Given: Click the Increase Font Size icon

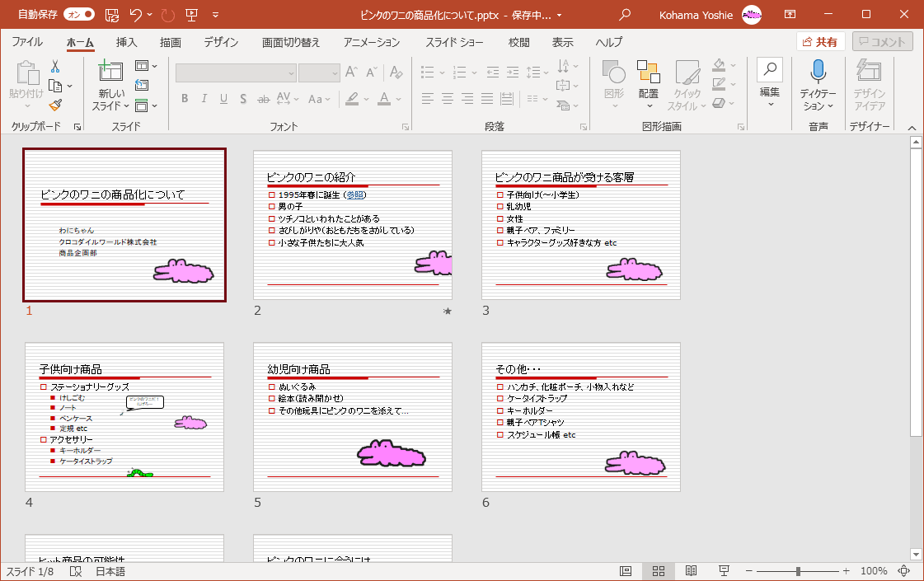Looking at the screenshot, I should [x=352, y=73].
